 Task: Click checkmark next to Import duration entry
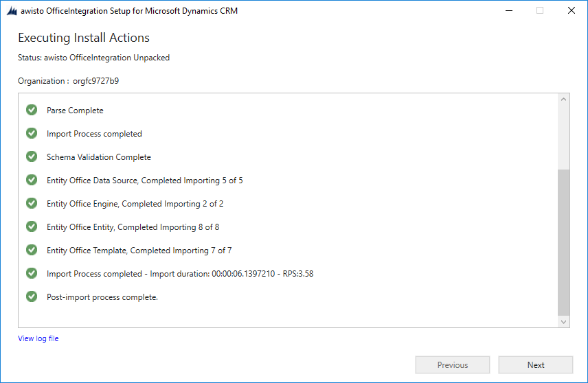pos(32,273)
